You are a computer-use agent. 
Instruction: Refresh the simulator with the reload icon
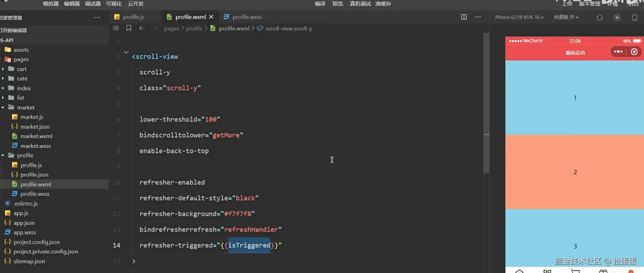[599, 18]
